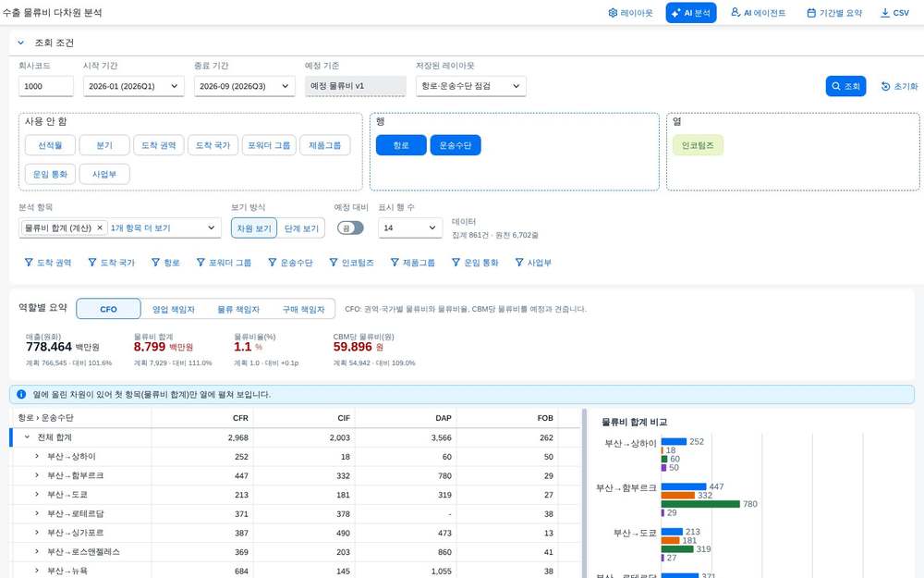This screenshot has width=924, height=578.
Task: Open the 기간별 요약 calendar view
Action: [x=833, y=13]
